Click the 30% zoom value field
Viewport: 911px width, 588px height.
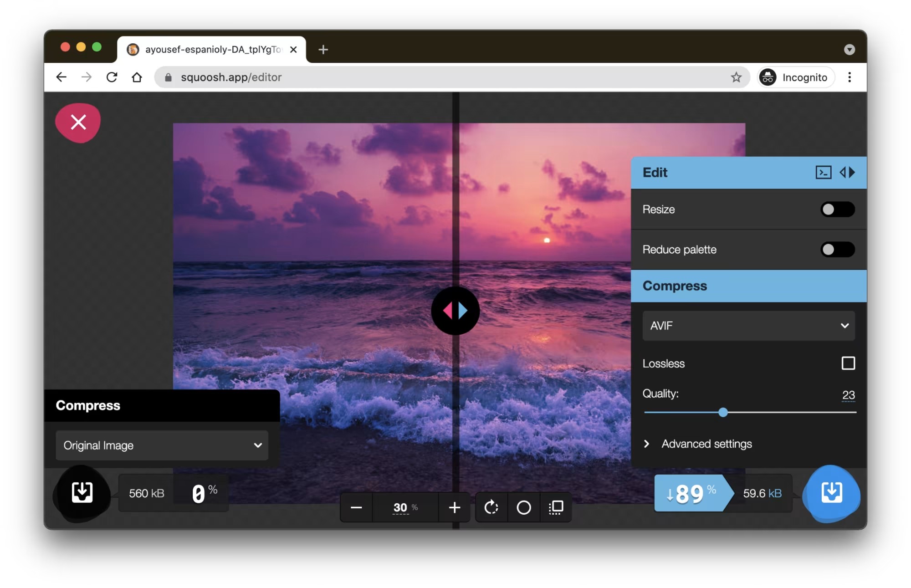405,507
